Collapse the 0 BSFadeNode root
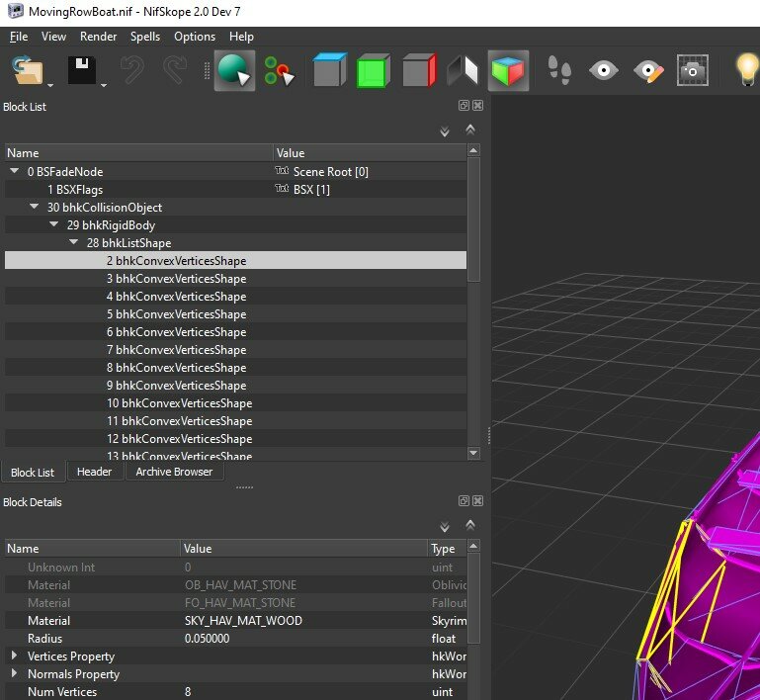760x700 pixels. [x=15, y=172]
